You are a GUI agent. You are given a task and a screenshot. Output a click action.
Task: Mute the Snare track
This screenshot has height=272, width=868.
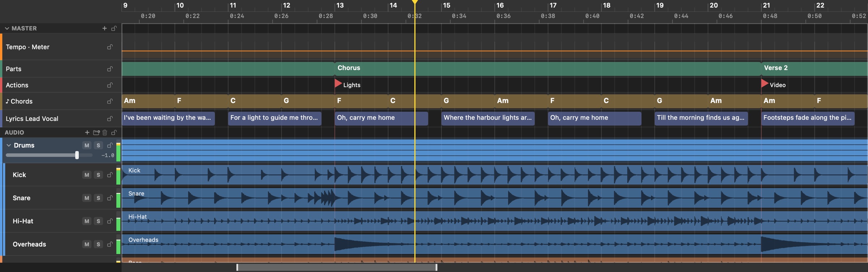point(87,198)
